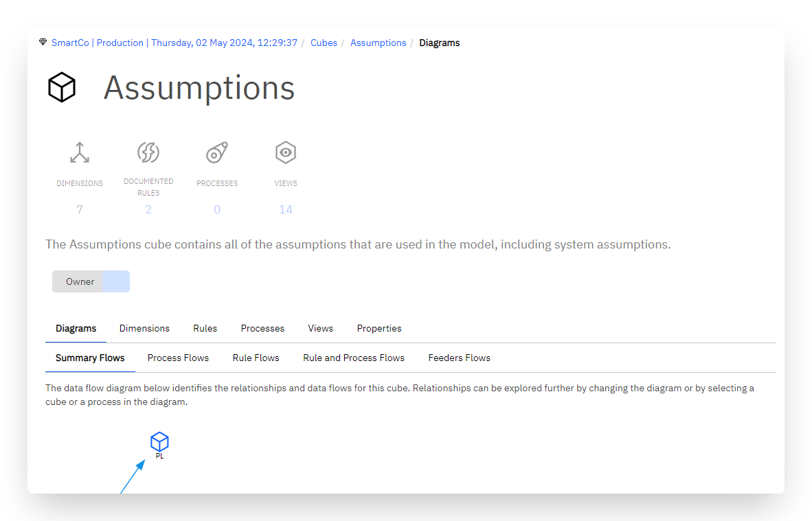Click the Owner tag button
Screen dimensions: 812x521
[91, 281]
